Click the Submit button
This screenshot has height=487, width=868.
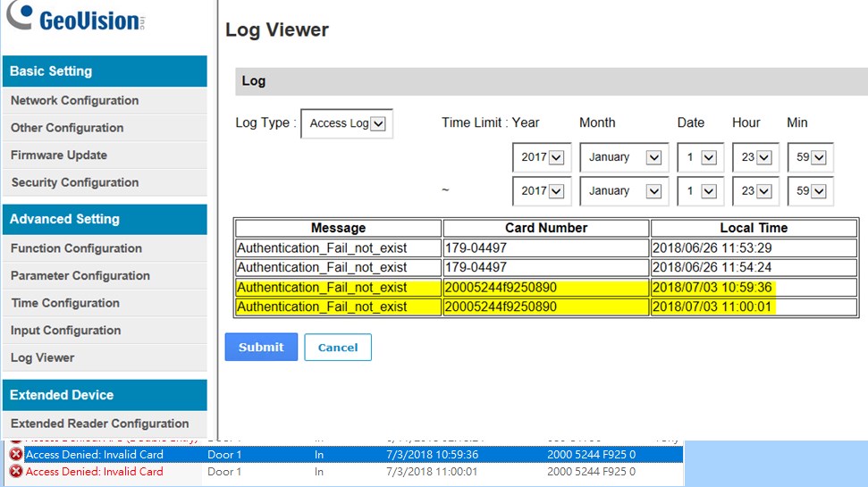point(261,347)
